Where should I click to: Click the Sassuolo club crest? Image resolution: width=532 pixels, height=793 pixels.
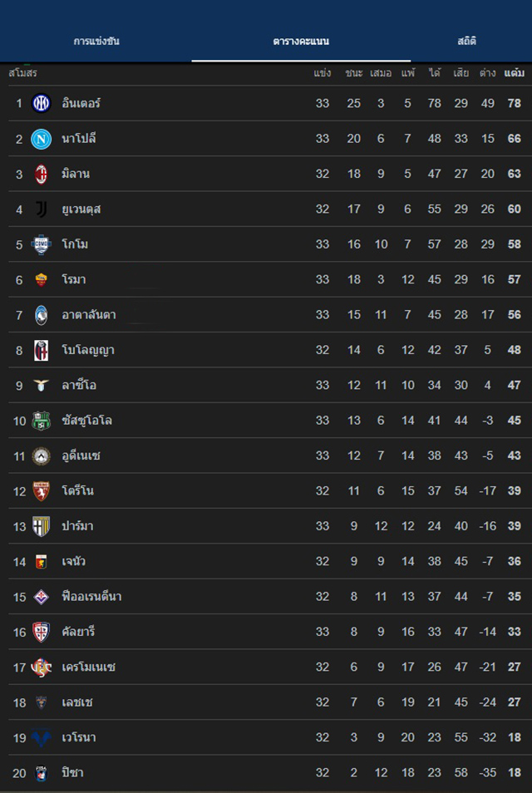pos(41,421)
